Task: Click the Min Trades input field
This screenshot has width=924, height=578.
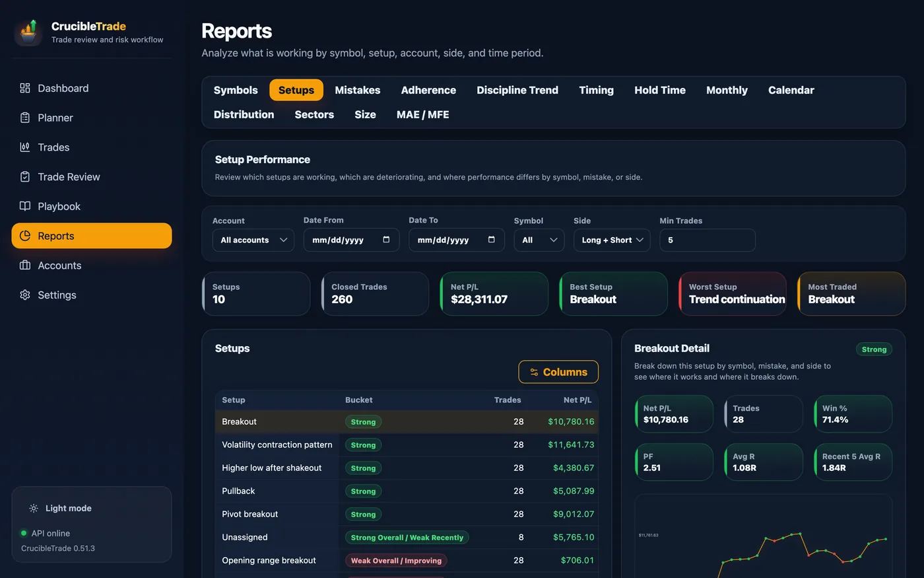Action: (x=708, y=240)
